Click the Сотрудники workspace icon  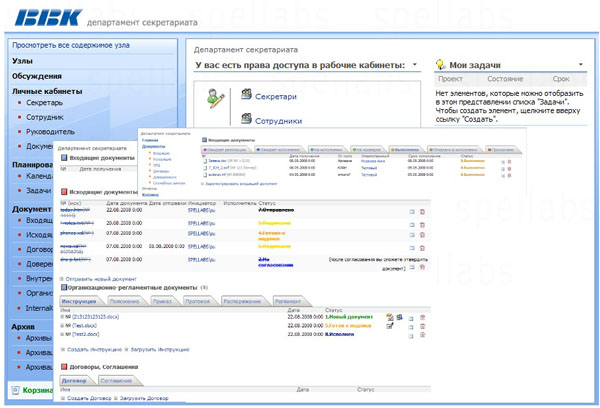point(246,118)
